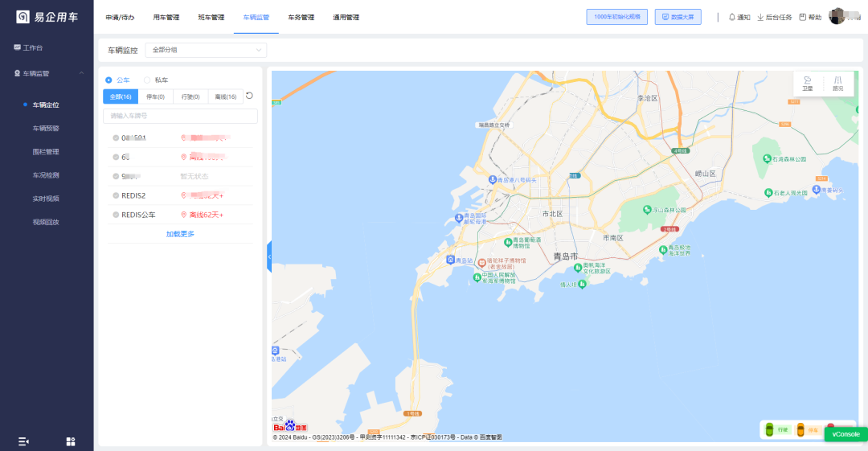This screenshot has height=451, width=868.
Task: Open 帮助 help icon
Action: click(x=810, y=17)
